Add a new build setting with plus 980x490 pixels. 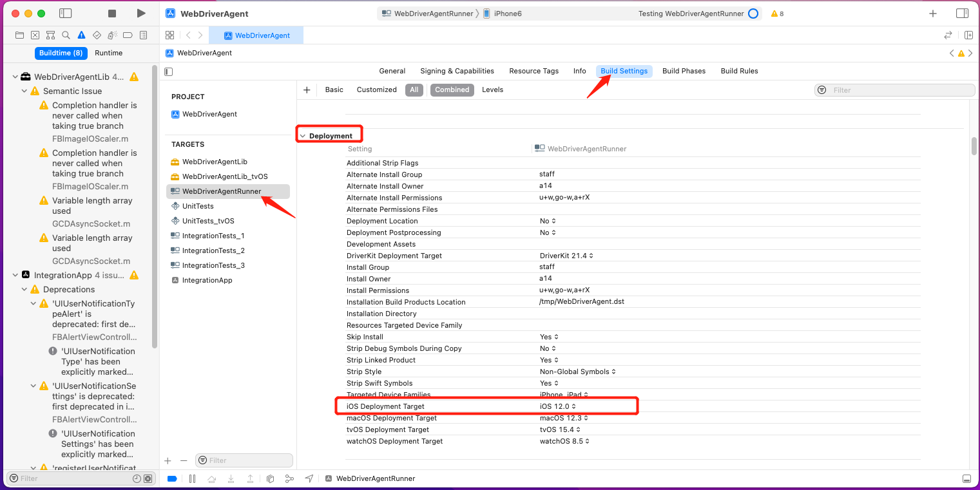click(x=307, y=90)
